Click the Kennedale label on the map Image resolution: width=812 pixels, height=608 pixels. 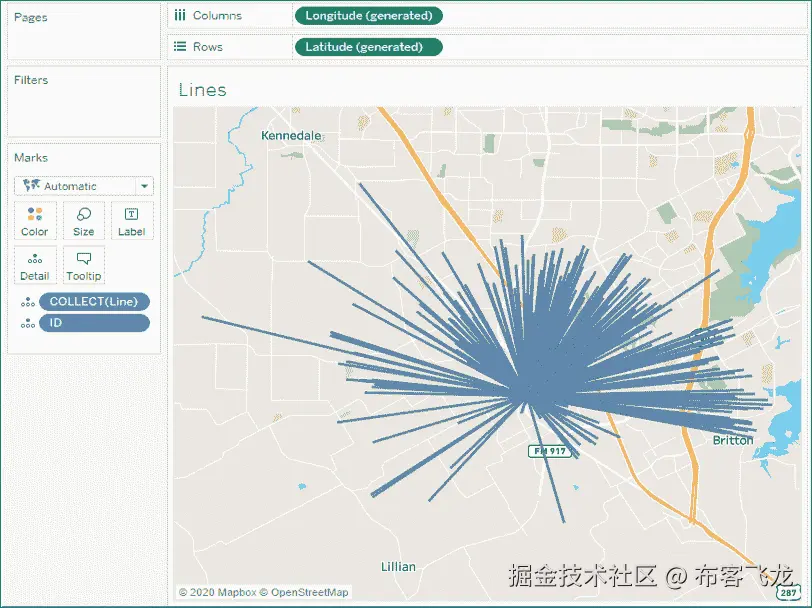point(291,136)
